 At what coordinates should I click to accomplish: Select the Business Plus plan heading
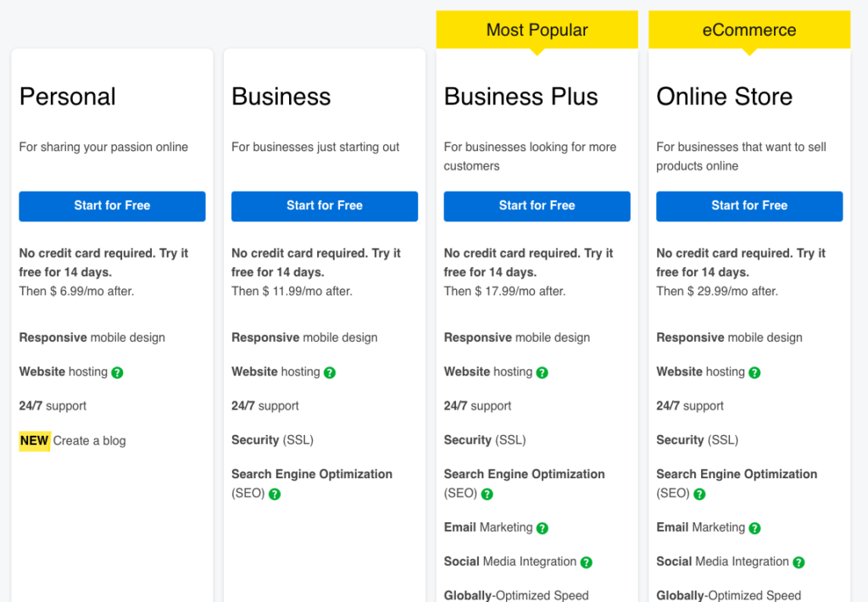click(x=520, y=97)
